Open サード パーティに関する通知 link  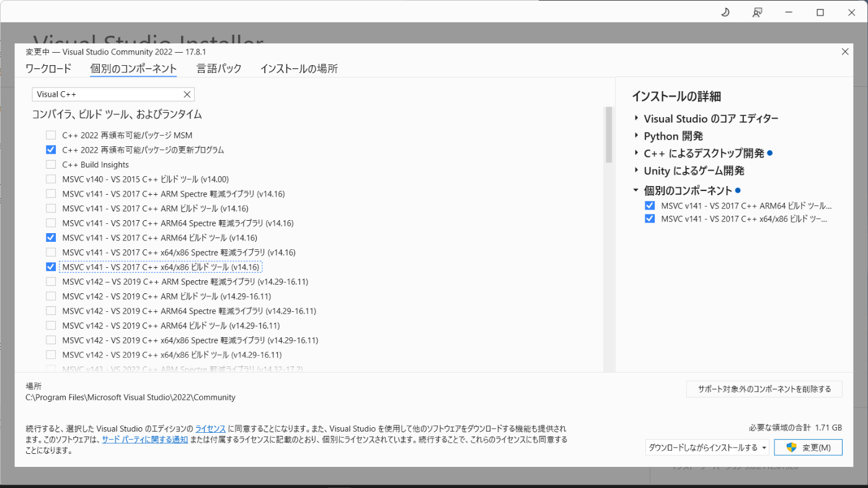coord(145,440)
